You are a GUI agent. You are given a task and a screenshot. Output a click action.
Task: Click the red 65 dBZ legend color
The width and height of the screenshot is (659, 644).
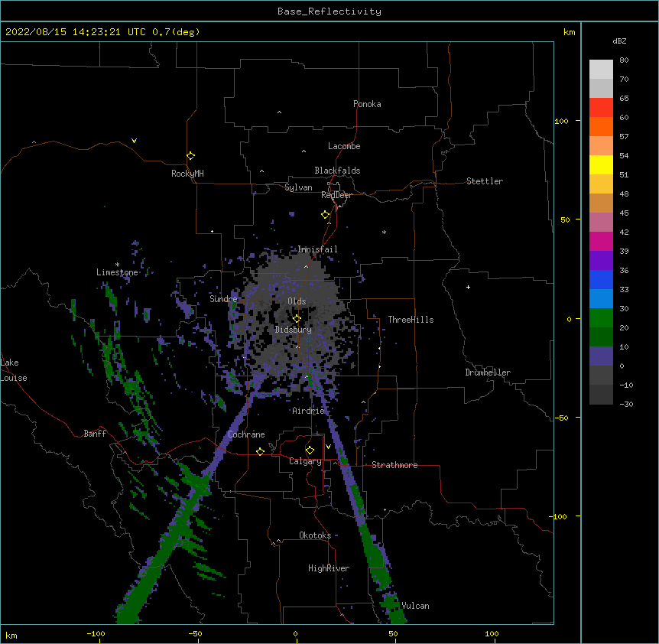point(601,108)
